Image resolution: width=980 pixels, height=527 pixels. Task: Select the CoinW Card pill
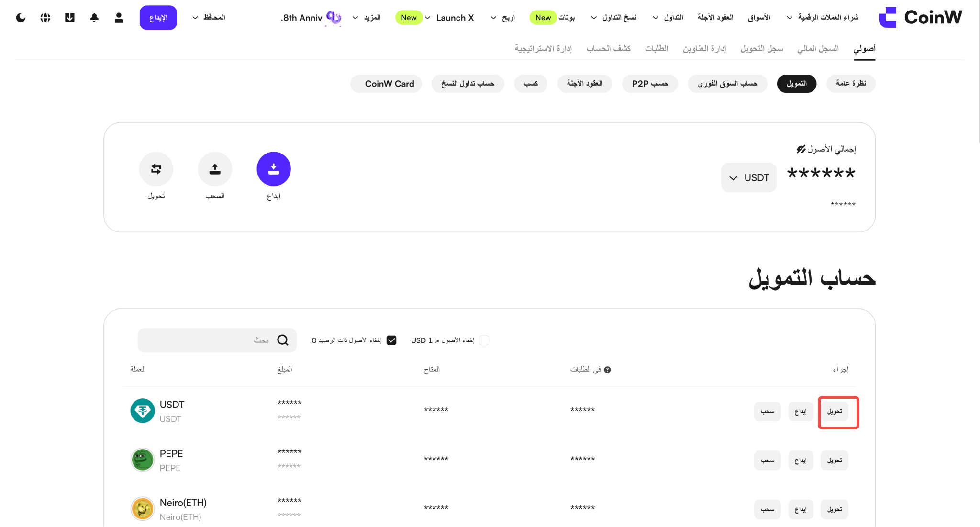coord(386,84)
